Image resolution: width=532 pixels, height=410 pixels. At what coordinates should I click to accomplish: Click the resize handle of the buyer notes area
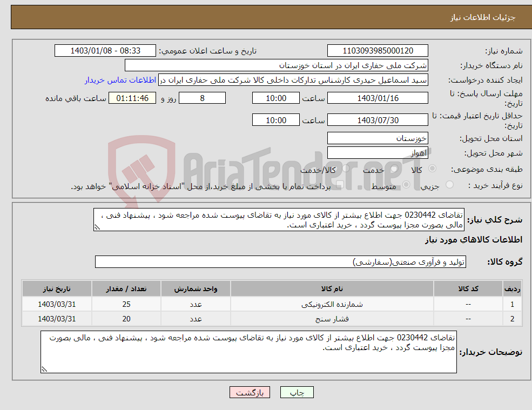[x=44, y=369]
